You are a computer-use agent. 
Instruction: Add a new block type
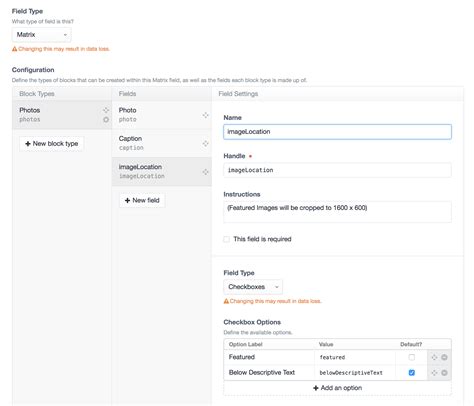pos(52,144)
